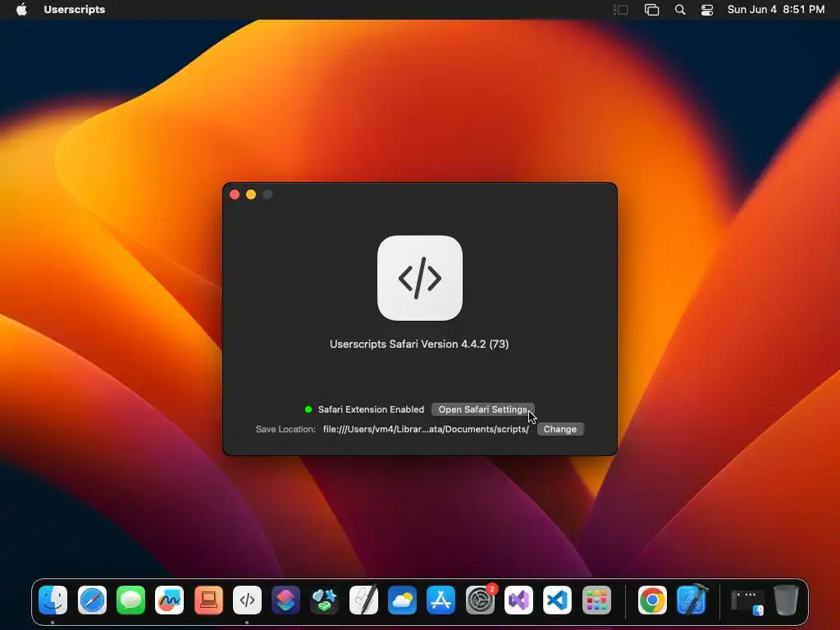
Task: Minimize the Userscripts window with yellow button
Action: (251, 194)
